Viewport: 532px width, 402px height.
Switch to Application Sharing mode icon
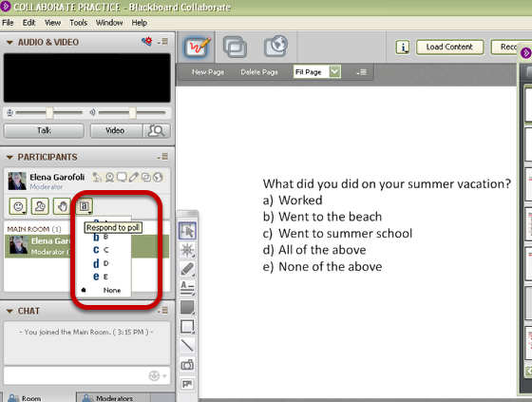click(x=235, y=47)
